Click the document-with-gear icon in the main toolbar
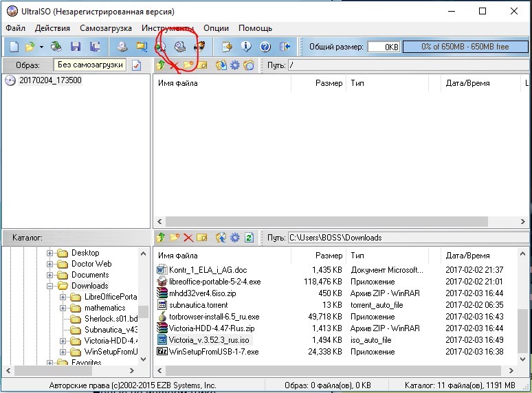The height and width of the screenshot is (393, 532). tap(227, 47)
